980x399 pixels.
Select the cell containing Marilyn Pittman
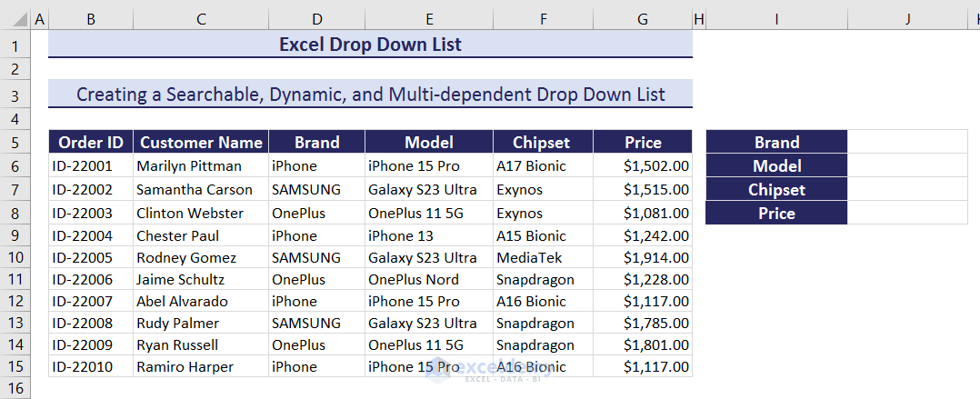(200, 165)
